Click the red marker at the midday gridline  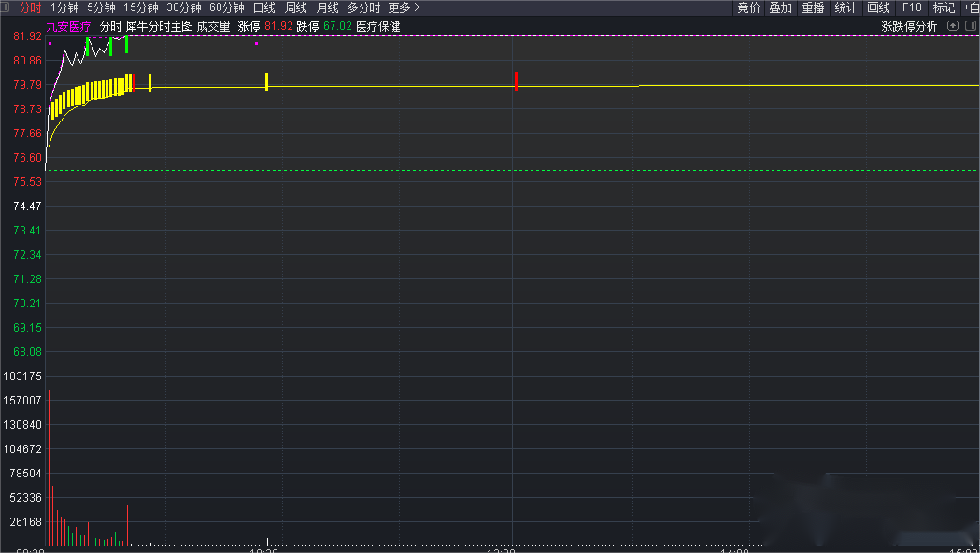[516, 81]
